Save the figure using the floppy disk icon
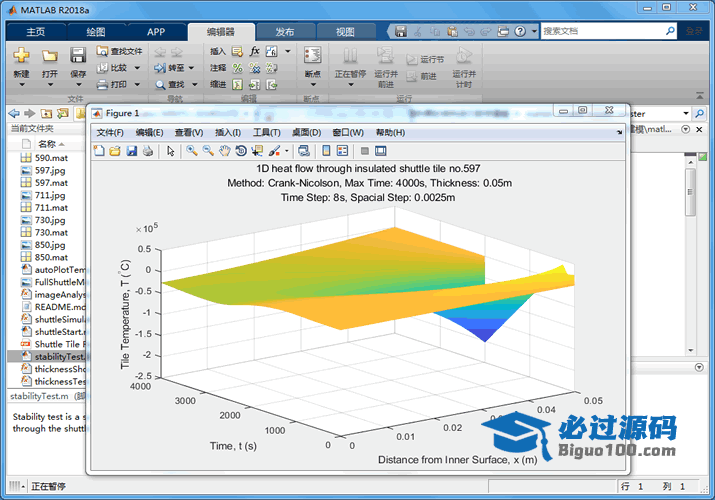 click(132, 151)
